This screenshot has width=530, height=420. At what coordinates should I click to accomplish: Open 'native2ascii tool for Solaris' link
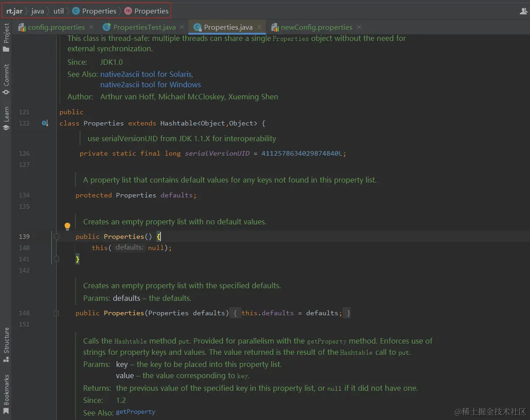147,74
